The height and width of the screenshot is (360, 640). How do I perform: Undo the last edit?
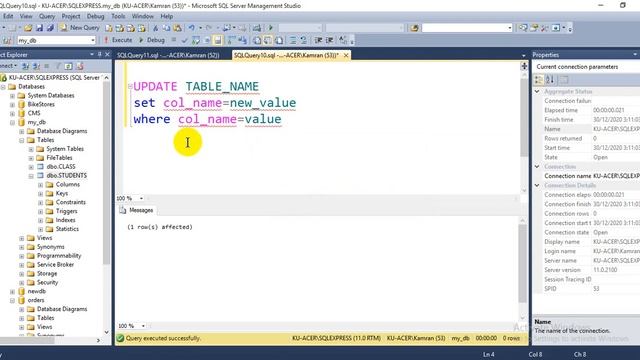pyautogui.click(x=191, y=28)
